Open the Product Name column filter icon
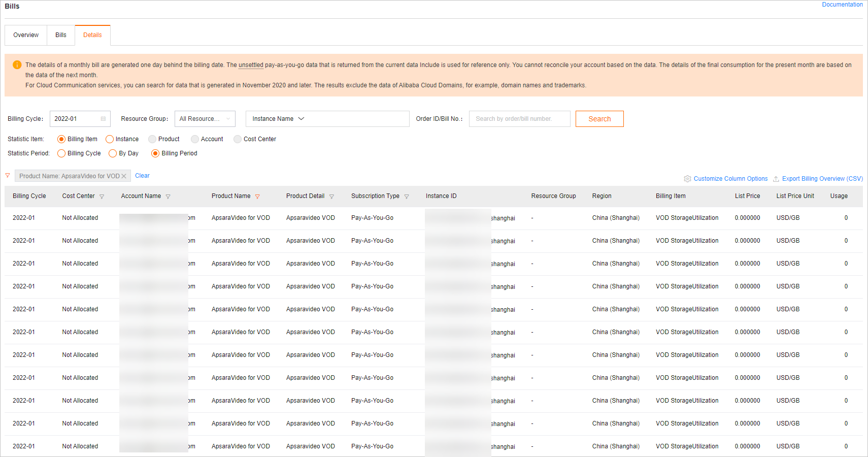This screenshot has height=457, width=868. [x=258, y=196]
